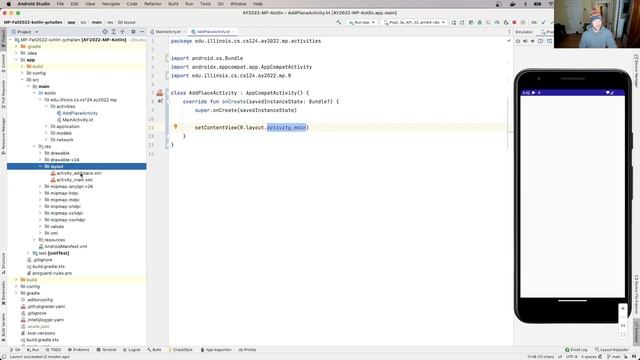Click Expand All icon in Project panel

click(x=114, y=31)
